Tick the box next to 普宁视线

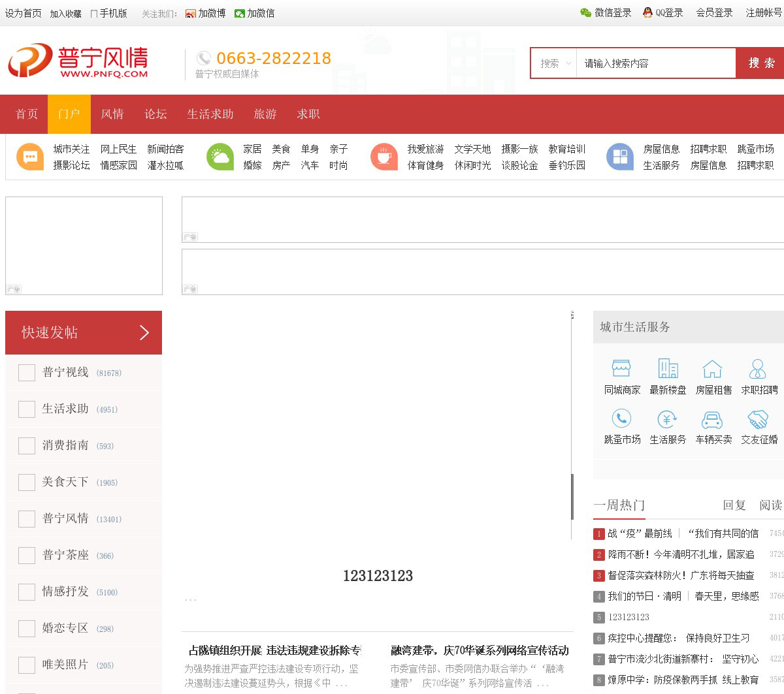pos(27,373)
